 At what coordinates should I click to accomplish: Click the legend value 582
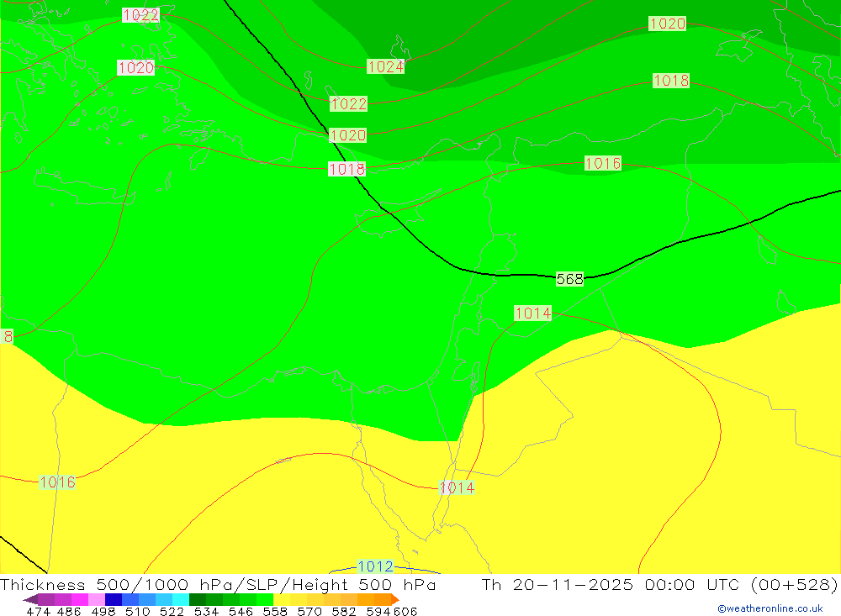pyautogui.click(x=343, y=611)
